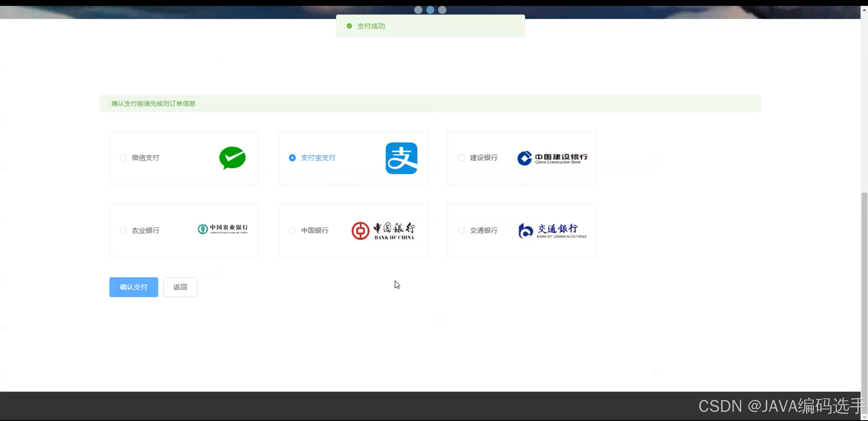Click the scrollbar down arrow
The height and width of the screenshot is (421, 868).
[864, 417]
